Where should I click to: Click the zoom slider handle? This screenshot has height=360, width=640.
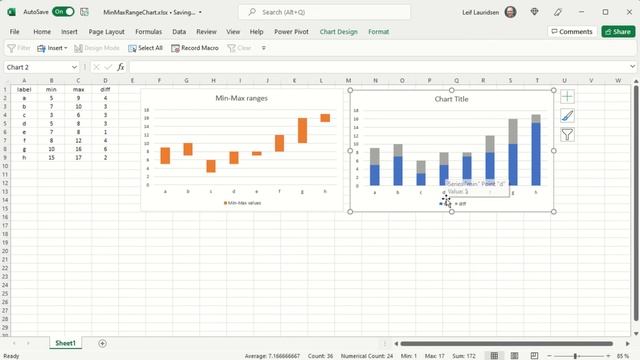(x=575, y=356)
